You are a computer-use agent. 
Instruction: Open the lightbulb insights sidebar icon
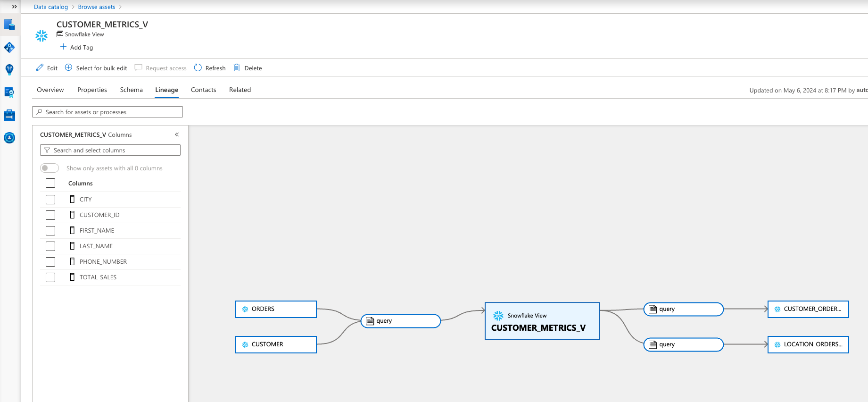coord(9,70)
